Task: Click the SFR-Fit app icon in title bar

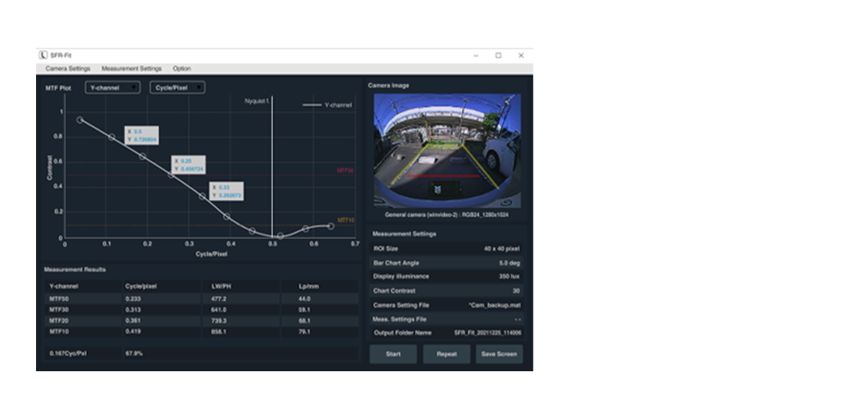Action: point(43,55)
